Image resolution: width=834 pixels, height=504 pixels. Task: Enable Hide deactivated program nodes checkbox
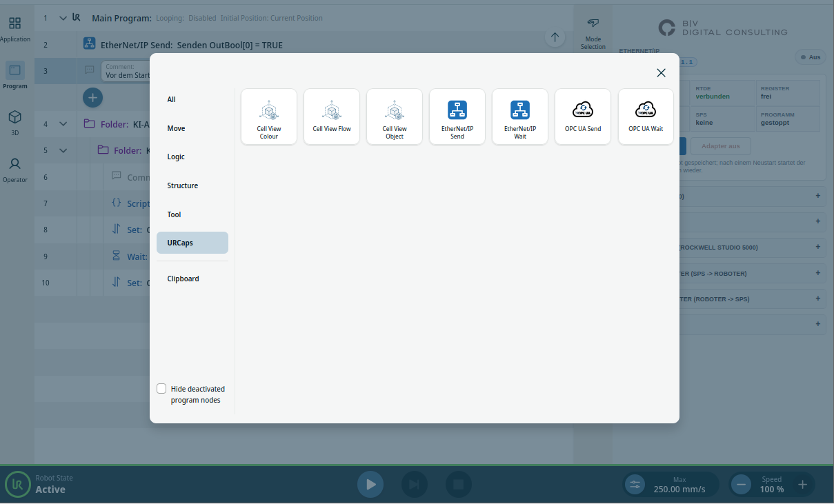[161, 388]
